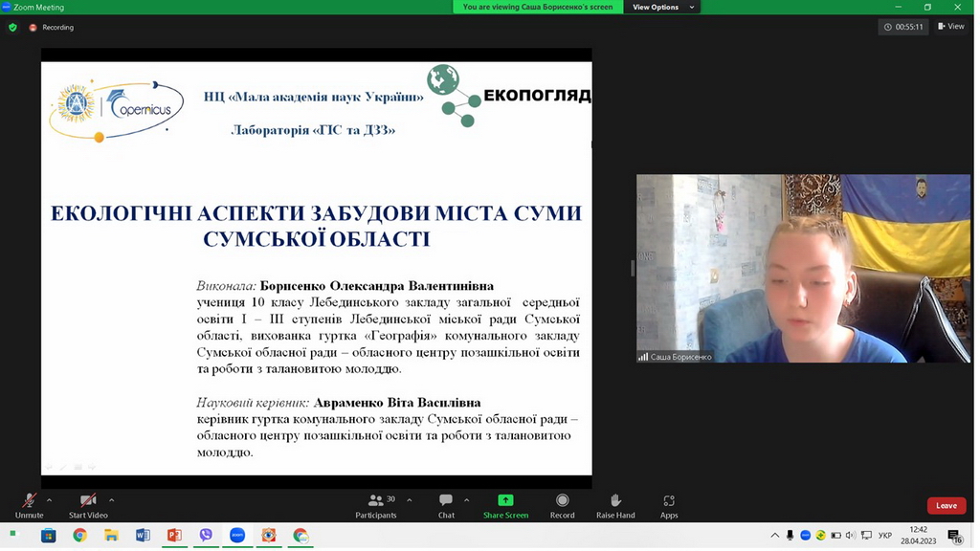
Task: Expand the chevron next to Participants
Action: point(410,499)
